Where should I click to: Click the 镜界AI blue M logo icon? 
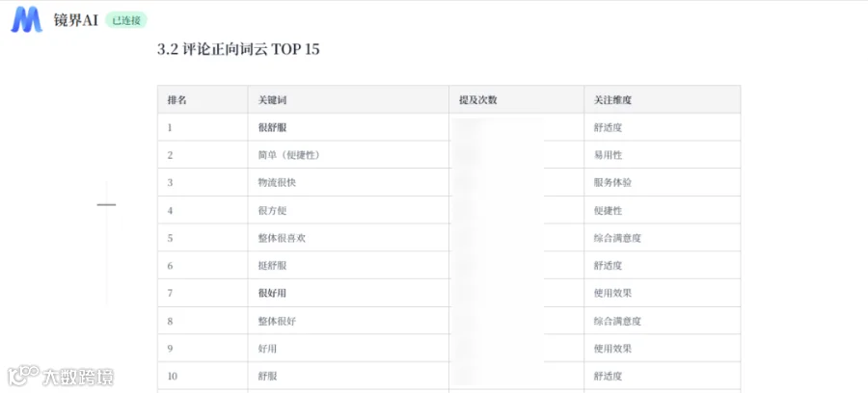coord(27,20)
